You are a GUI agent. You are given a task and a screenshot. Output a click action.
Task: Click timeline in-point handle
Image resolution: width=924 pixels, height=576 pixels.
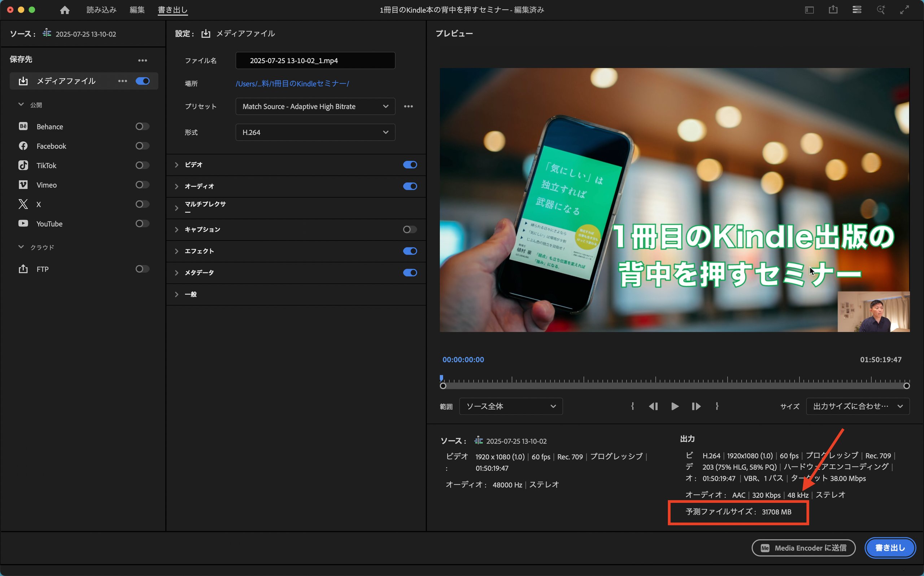pyautogui.click(x=443, y=386)
